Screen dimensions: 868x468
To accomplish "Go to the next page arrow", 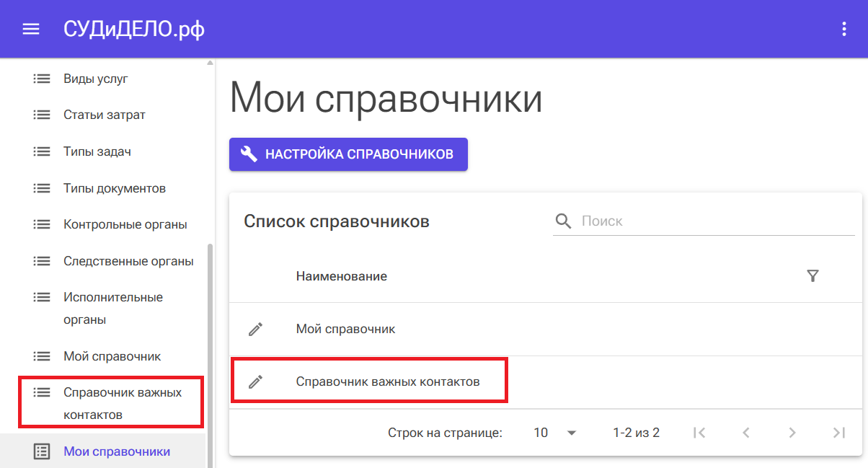I will point(792,433).
